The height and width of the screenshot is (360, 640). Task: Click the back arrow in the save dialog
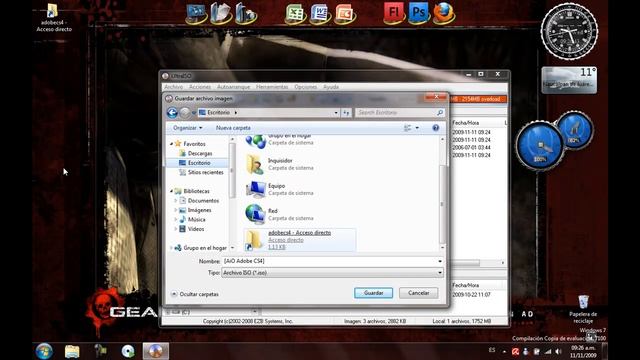[172, 113]
